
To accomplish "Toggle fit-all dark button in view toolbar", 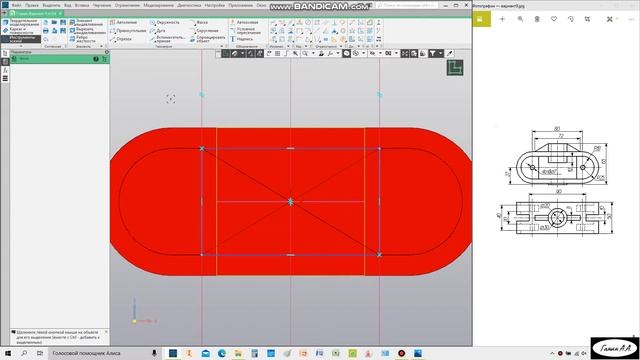I will 405,53.
